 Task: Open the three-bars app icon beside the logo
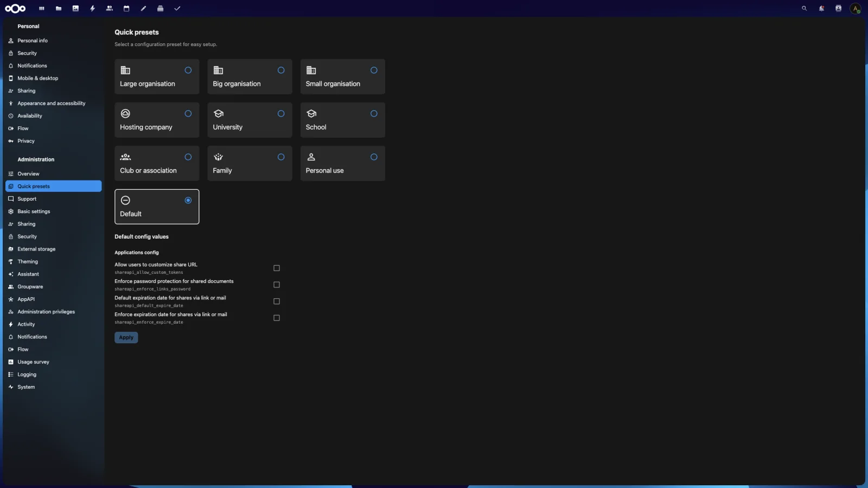42,8
